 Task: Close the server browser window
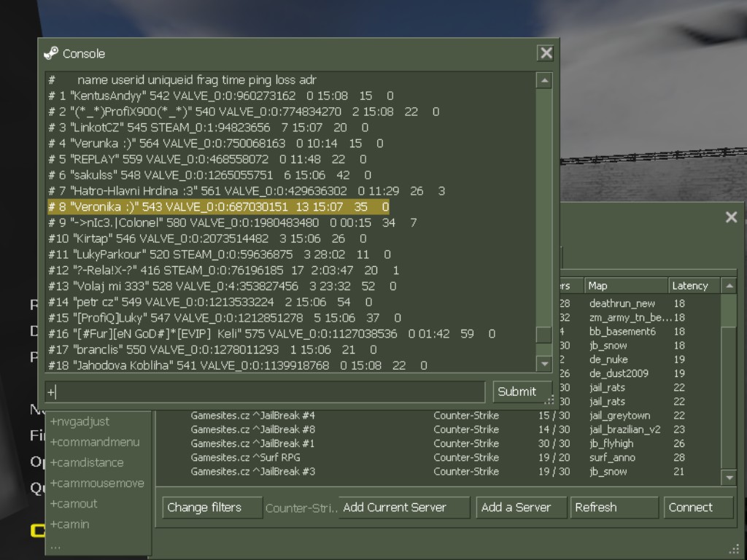tap(731, 217)
